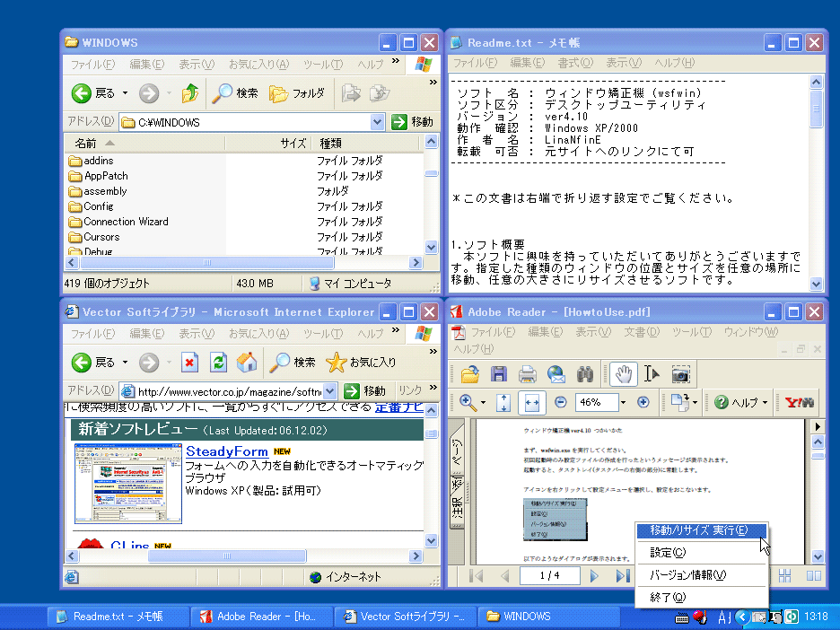
Task: Select the text Select tool in Adobe Reader
Action: click(652, 374)
